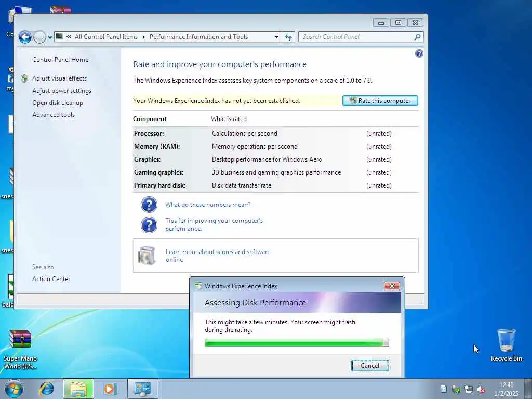
Task: Click the refresh button beside address bar
Action: [x=288, y=37]
